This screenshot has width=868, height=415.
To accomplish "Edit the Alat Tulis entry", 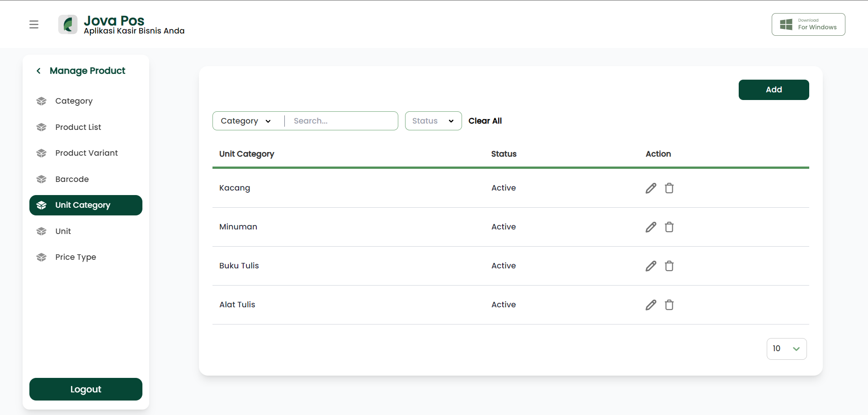I will pos(651,305).
